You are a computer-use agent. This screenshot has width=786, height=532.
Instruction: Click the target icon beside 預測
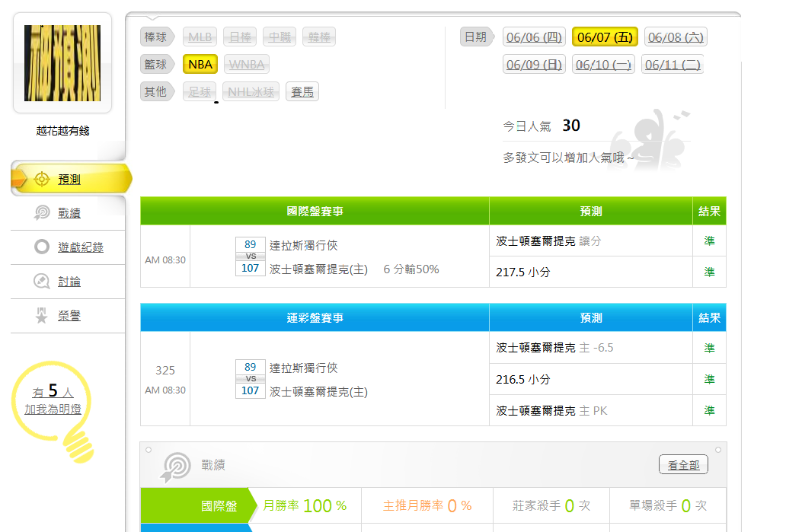tap(42, 179)
